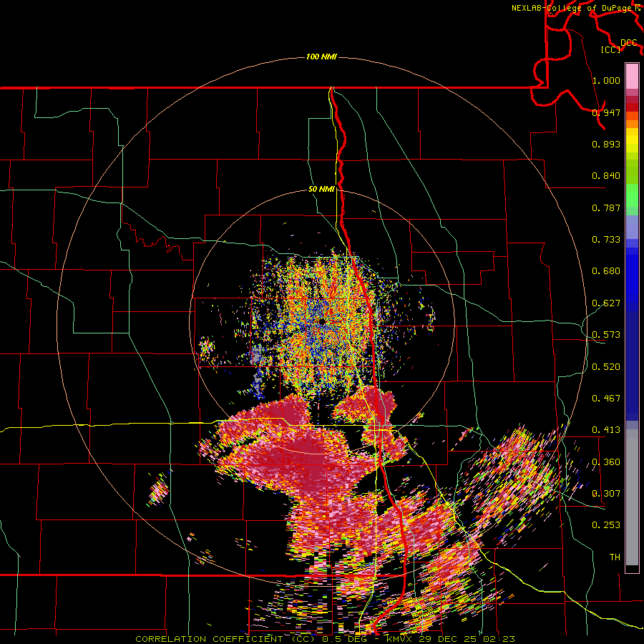Click the light pink swatch at the color bar top
Viewport: 644px width, 644px height.
tap(632, 76)
